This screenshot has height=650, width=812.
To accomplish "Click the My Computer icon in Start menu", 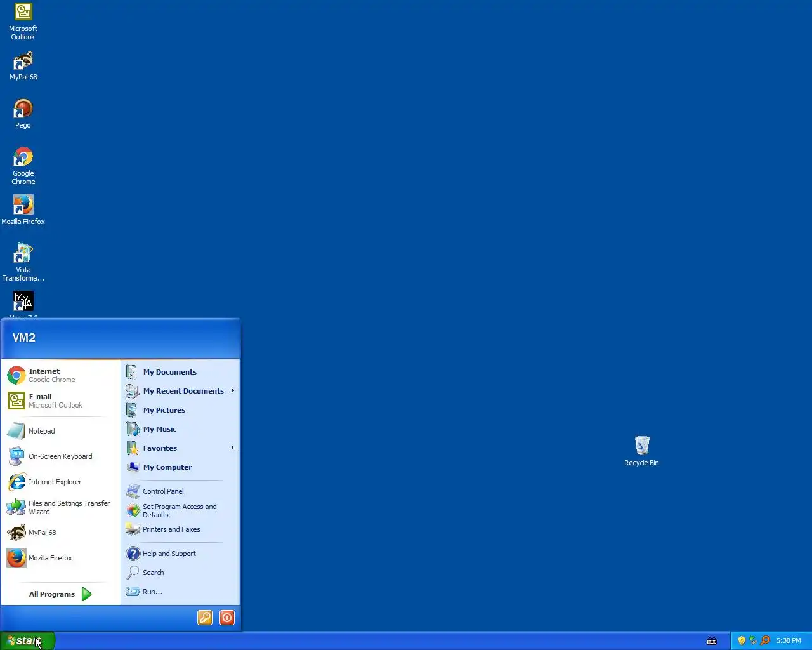I will [x=132, y=467].
